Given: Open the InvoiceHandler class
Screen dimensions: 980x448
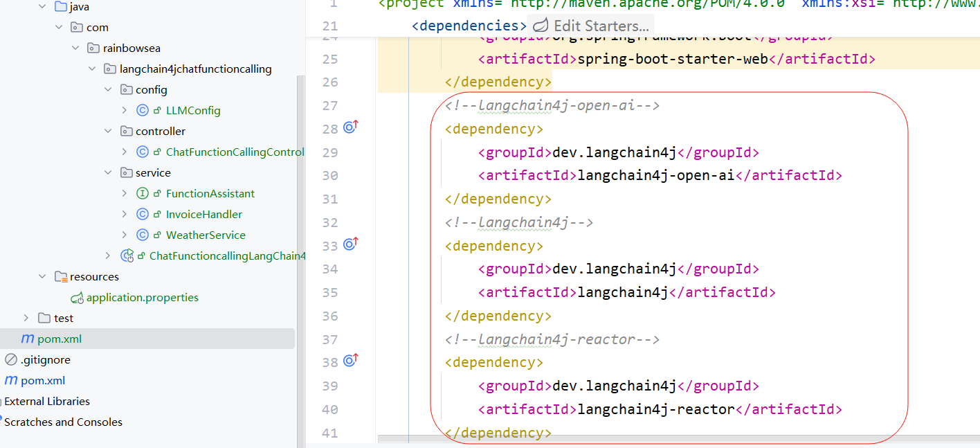Looking at the screenshot, I should pos(203,215).
